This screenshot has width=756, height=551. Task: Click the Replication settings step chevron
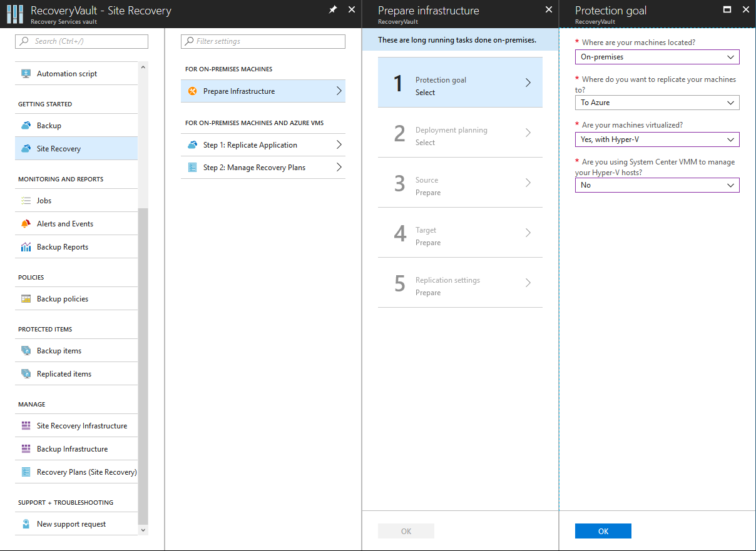click(x=528, y=283)
